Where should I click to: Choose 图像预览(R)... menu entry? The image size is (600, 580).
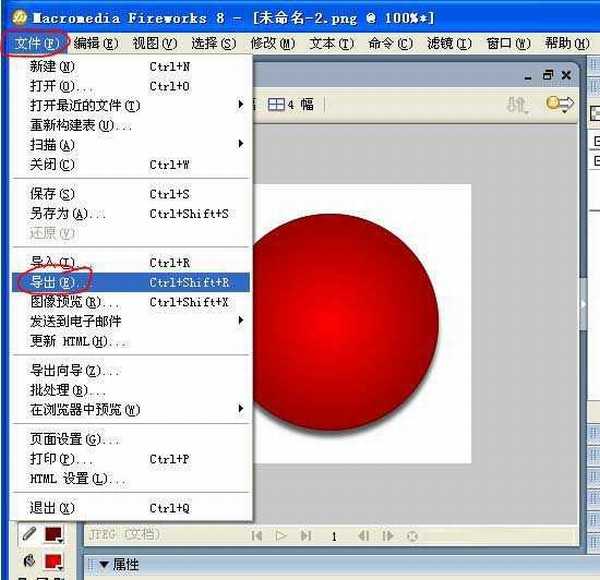[x=131, y=302]
